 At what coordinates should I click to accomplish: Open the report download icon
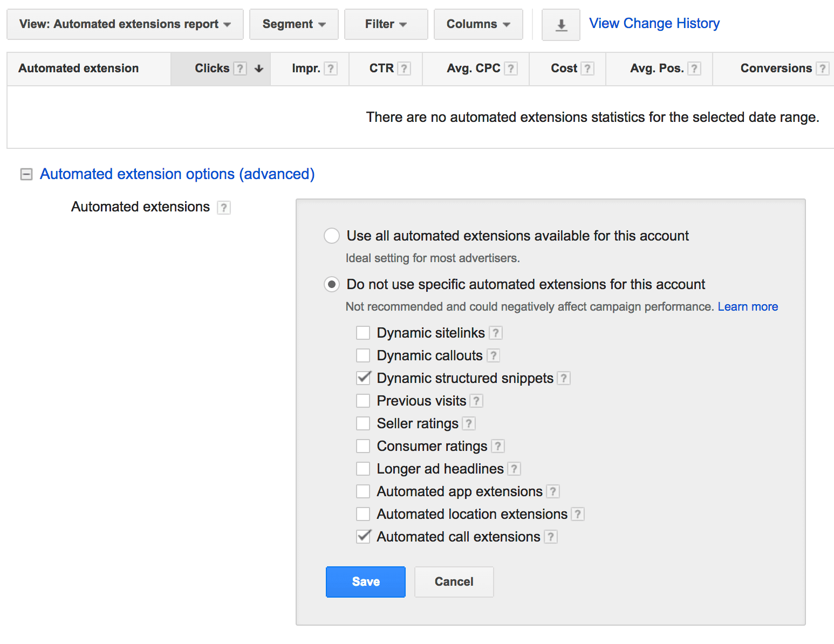pos(560,24)
